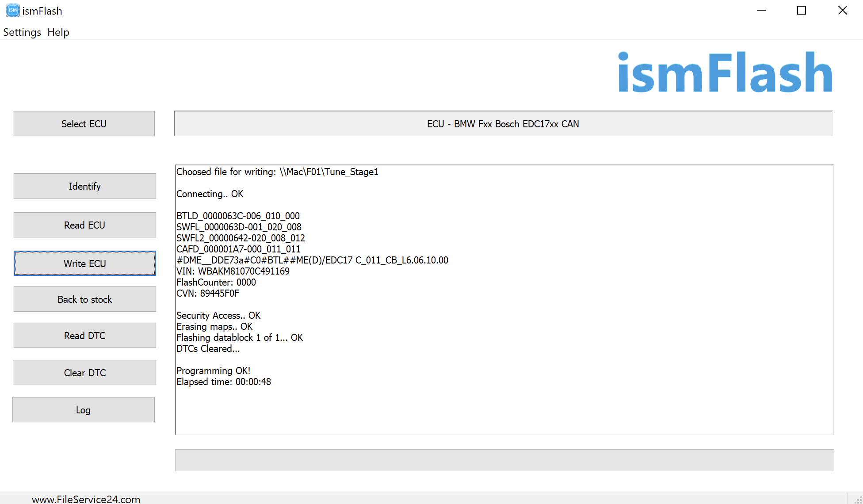This screenshot has width=863, height=504.
Task: Click the Back to stock button
Action: 85,299
